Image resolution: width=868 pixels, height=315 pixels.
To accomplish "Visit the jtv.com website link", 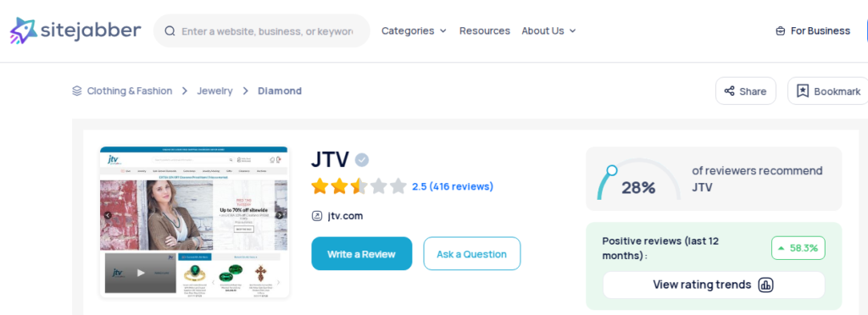I will [345, 216].
